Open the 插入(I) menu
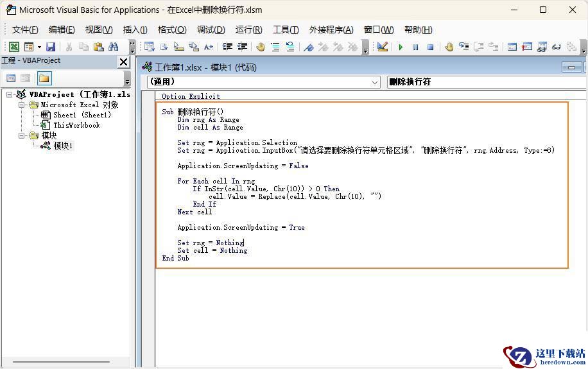588x369 pixels. pyautogui.click(x=135, y=30)
